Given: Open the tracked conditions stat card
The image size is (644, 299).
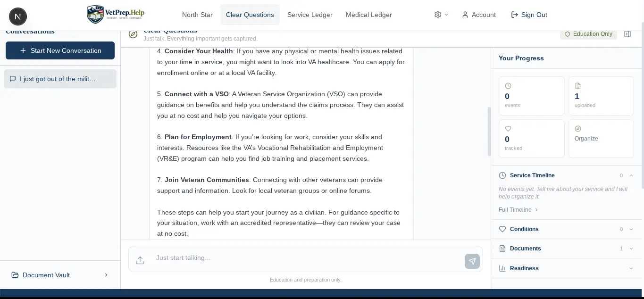Looking at the screenshot, I should (x=531, y=139).
